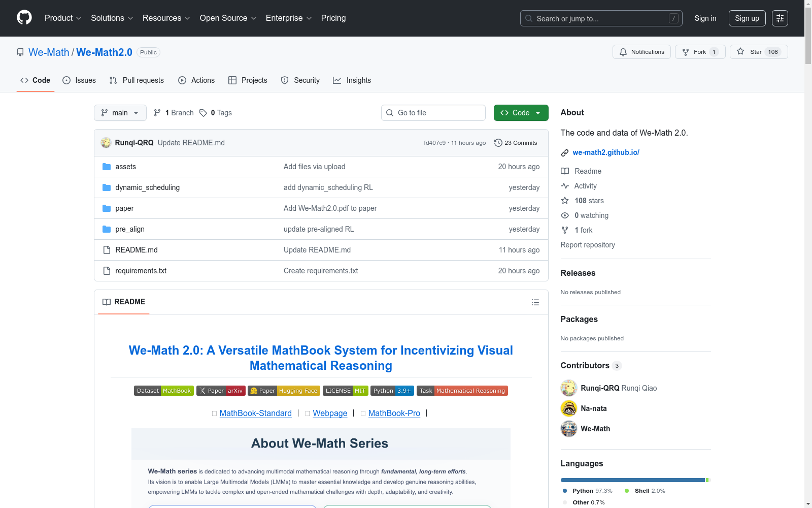Click the Task Mathematical Reasoning badge

click(462, 391)
